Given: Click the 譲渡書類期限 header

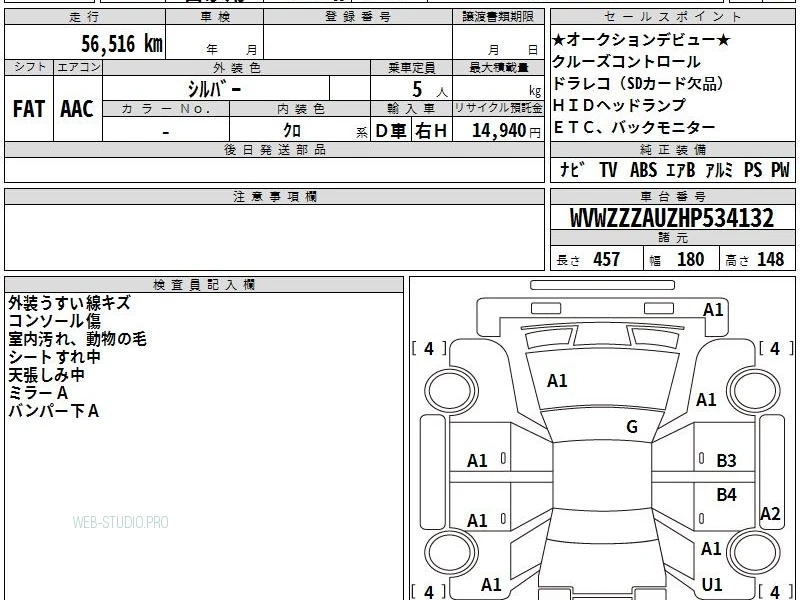Looking at the screenshot, I should [498, 17].
